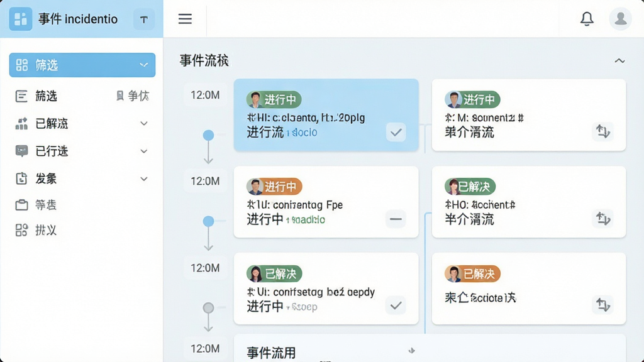Open the 半介滑流 text on HO card
Image resolution: width=644 pixels, height=362 pixels.
[x=469, y=219]
